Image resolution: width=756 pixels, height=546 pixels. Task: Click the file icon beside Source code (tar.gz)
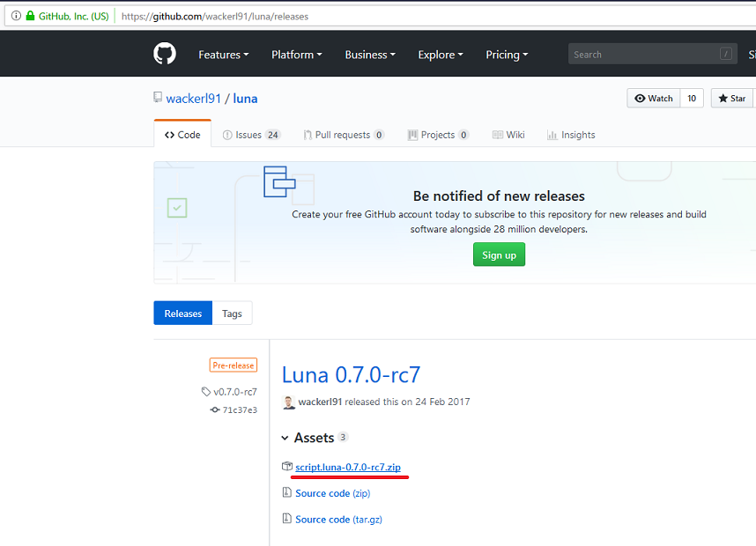coord(287,518)
